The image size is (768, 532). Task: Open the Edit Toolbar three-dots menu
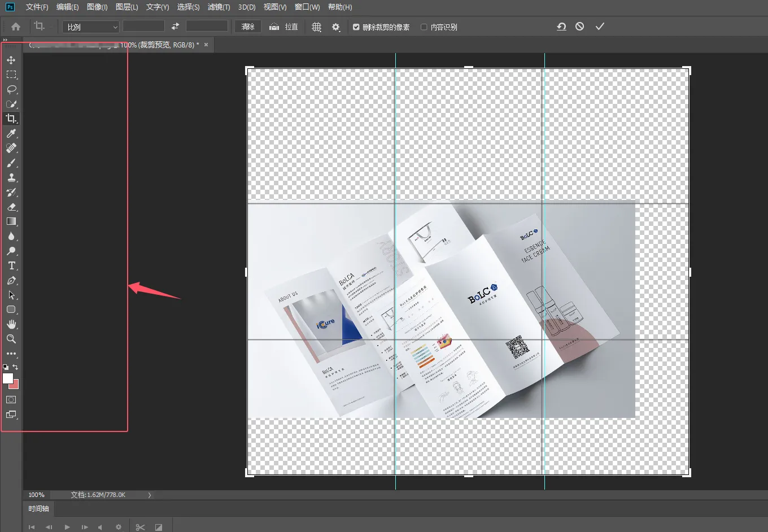(x=11, y=354)
